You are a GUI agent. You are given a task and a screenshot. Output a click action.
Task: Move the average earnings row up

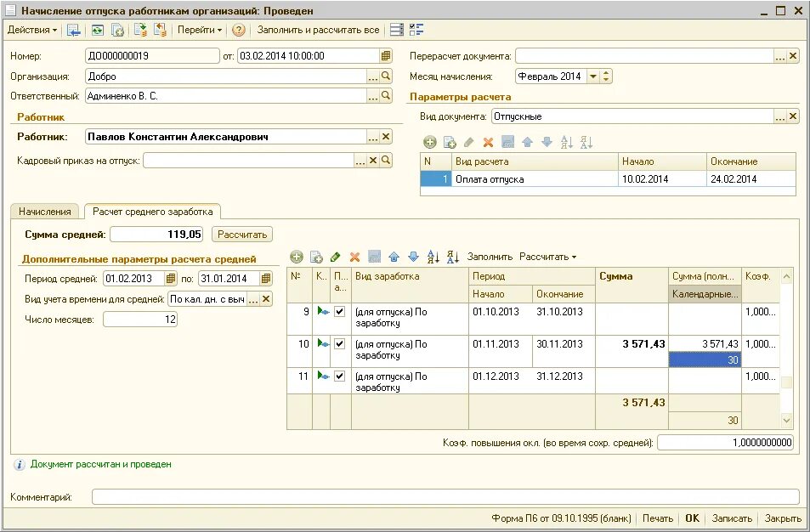tap(394, 257)
